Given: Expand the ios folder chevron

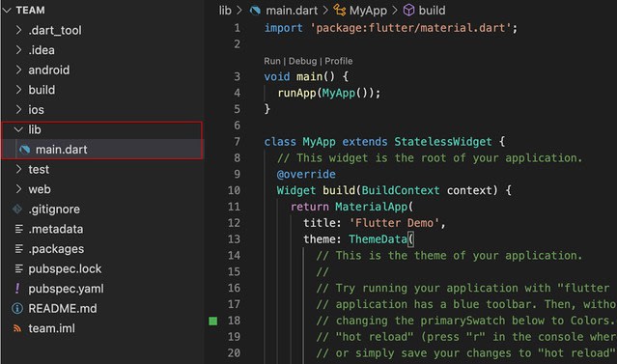Looking at the screenshot, I should point(18,109).
